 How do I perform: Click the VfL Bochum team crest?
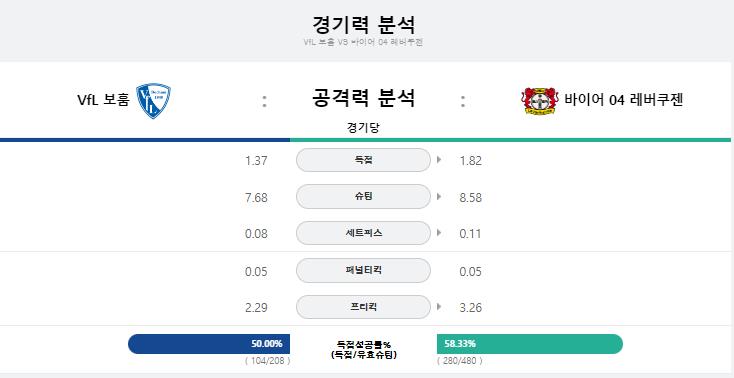click(153, 101)
